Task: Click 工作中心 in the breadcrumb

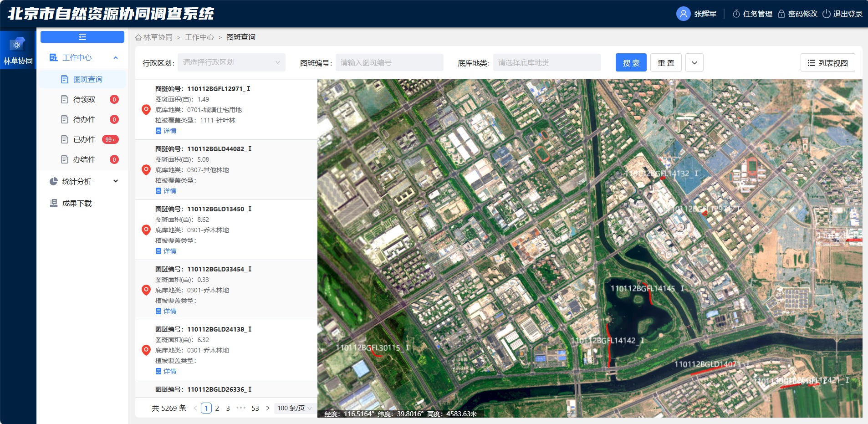Action: pyautogui.click(x=199, y=37)
